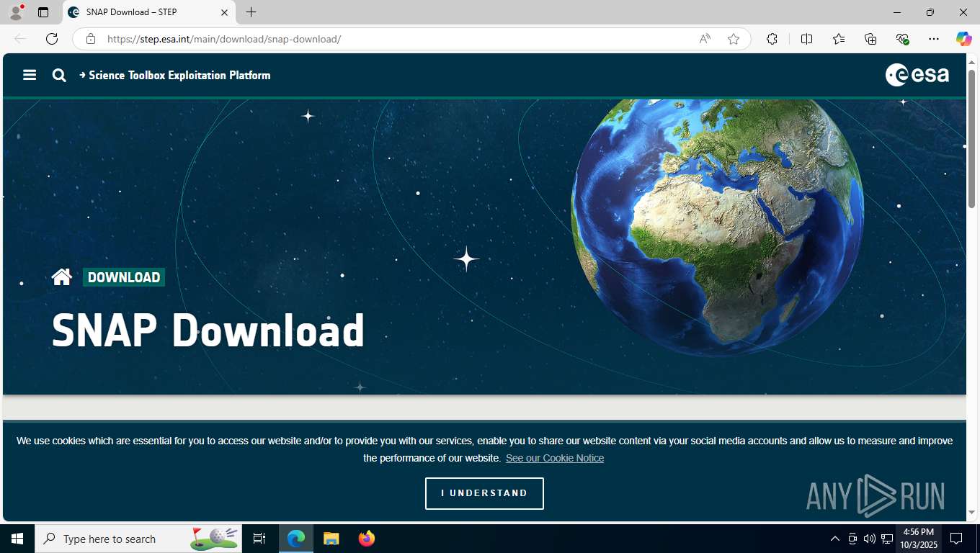Open the browser profile icon
The width and height of the screenshot is (980, 553).
16,12
